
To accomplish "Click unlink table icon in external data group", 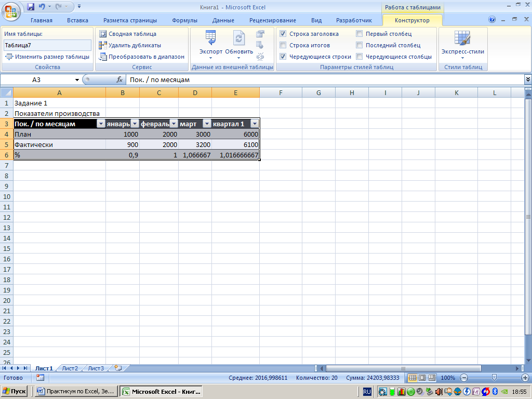I will [260, 56].
